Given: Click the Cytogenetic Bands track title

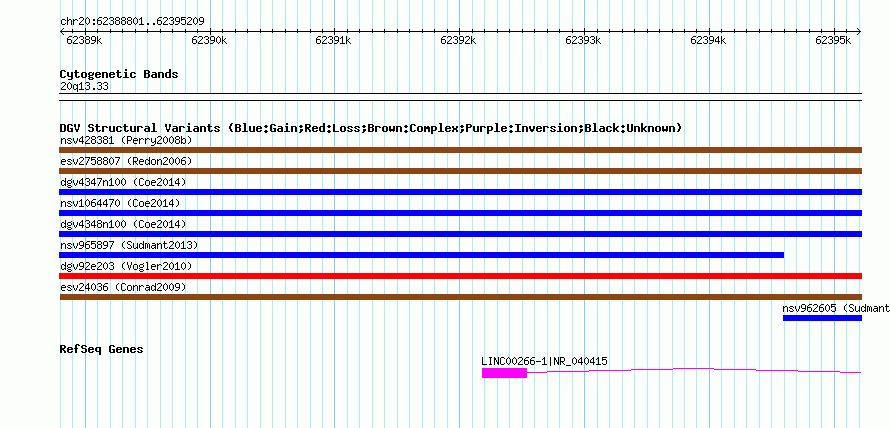Looking at the screenshot, I should coord(119,74).
